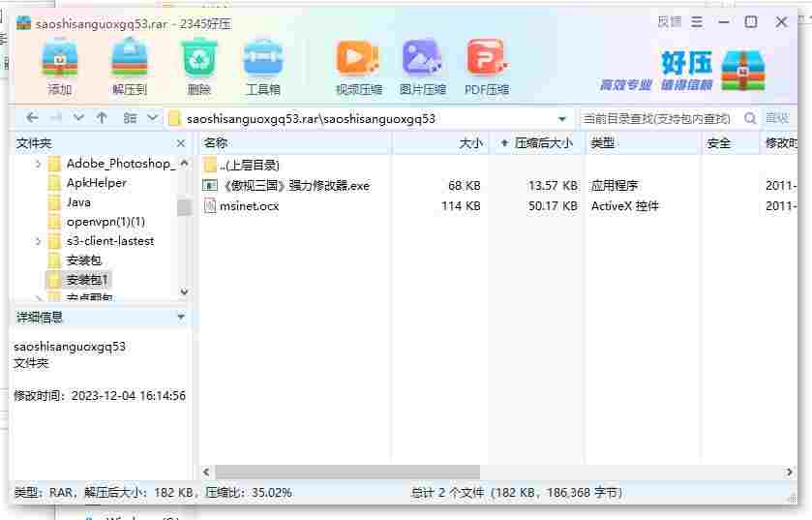Viewport: 812px width, 520px height.
Task: Click the horizontal scrollbar right arrow
Action: tap(789, 472)
